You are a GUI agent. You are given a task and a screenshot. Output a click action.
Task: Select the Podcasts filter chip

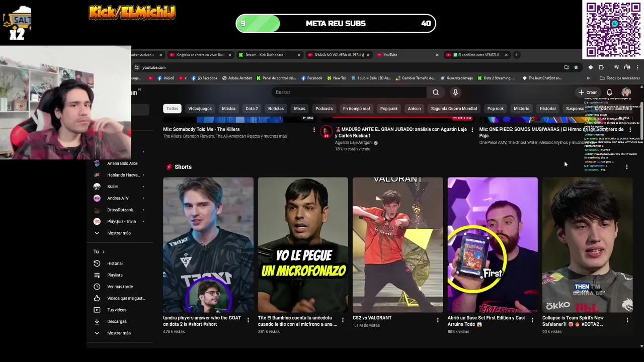[x=324, y=109]
